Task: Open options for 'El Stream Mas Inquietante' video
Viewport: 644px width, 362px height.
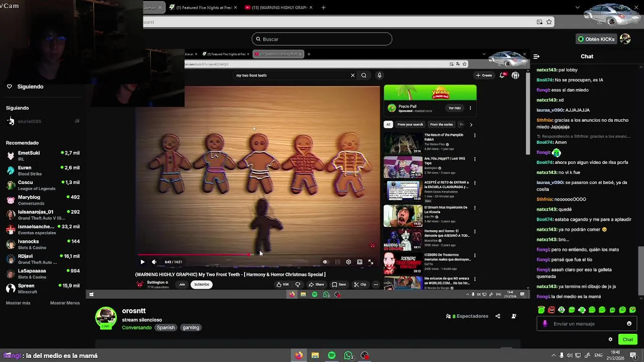Action: pos(474,207)
